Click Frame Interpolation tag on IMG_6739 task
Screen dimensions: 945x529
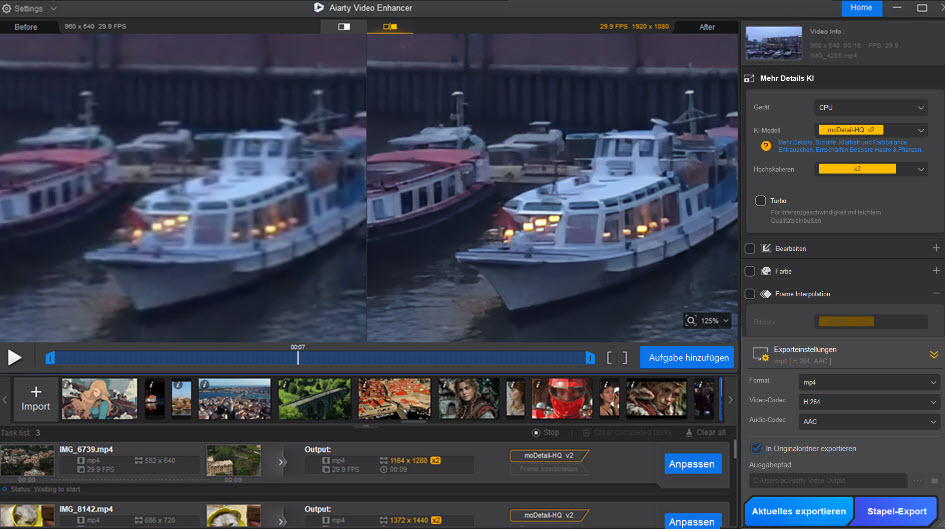pyautogui.click(x=548, y=469)
